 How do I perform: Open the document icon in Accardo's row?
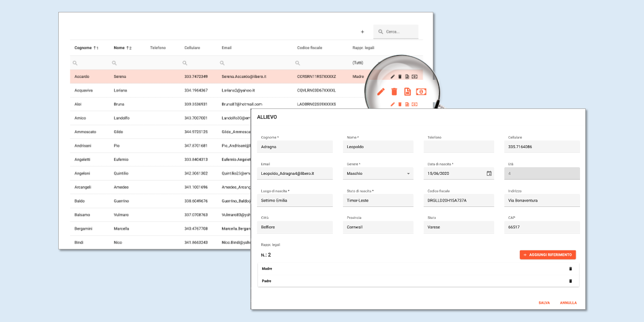point(407,76)
